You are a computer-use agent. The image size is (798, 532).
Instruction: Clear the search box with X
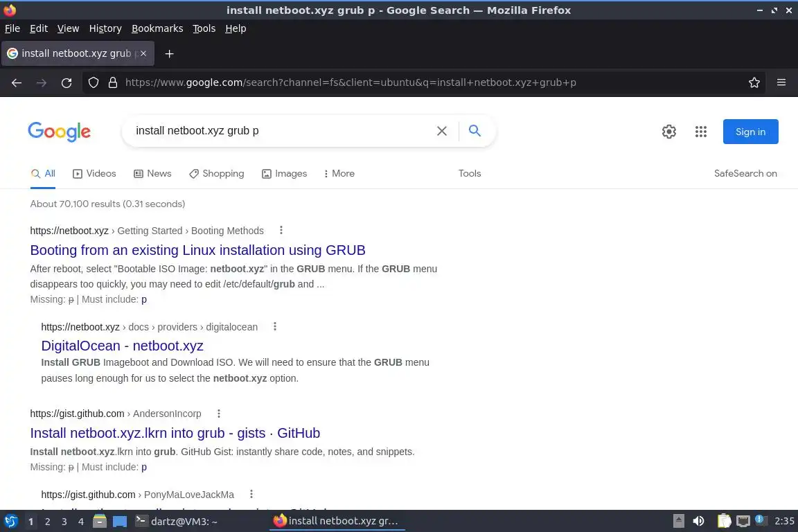(x=442, y=131)
